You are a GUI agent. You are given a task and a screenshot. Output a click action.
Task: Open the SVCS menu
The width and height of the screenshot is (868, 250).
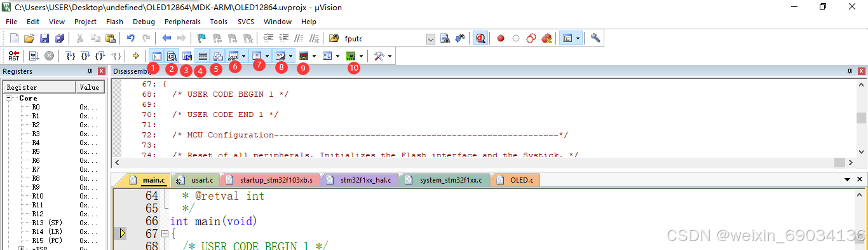click(x=246, y=22)
